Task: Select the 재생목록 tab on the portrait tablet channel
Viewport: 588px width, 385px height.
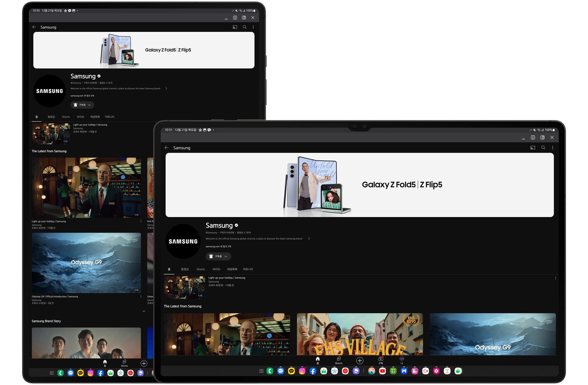Action: (x=95, y=117)
